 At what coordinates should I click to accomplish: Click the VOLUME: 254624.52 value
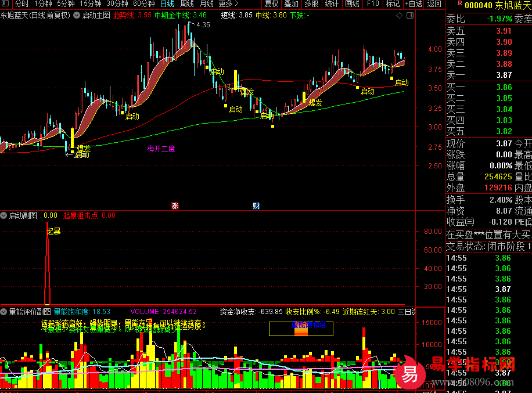(164, 312)
